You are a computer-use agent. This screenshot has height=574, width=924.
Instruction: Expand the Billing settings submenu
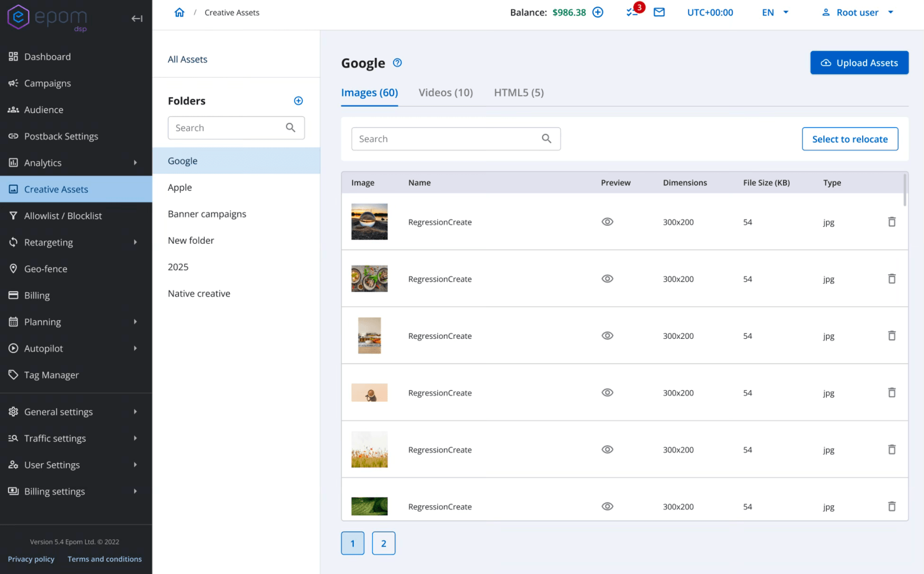click(135, 491)
